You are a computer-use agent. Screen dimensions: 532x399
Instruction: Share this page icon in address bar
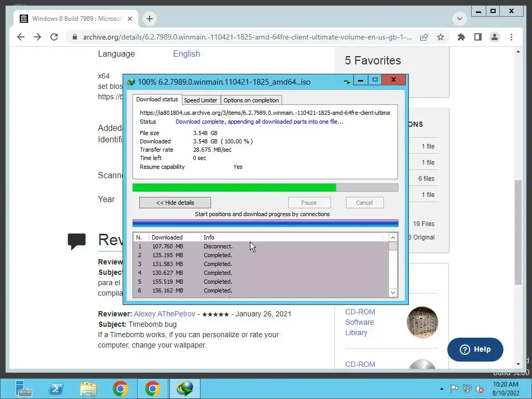coord(424,37)
